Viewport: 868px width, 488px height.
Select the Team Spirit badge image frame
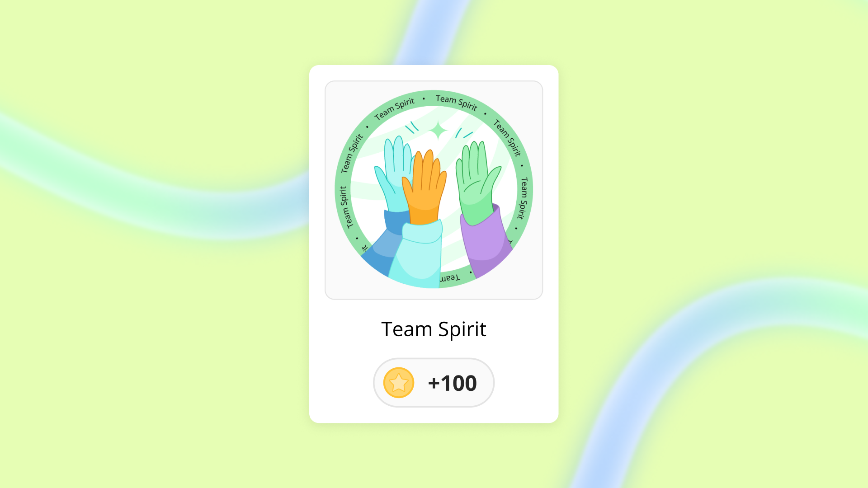coord(434,190)
